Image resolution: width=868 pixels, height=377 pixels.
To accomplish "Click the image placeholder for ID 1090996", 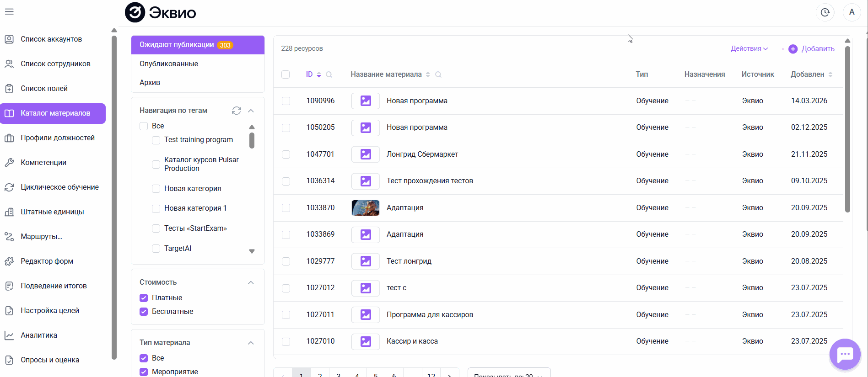I will pyautogui.click(x=366, y=101).
